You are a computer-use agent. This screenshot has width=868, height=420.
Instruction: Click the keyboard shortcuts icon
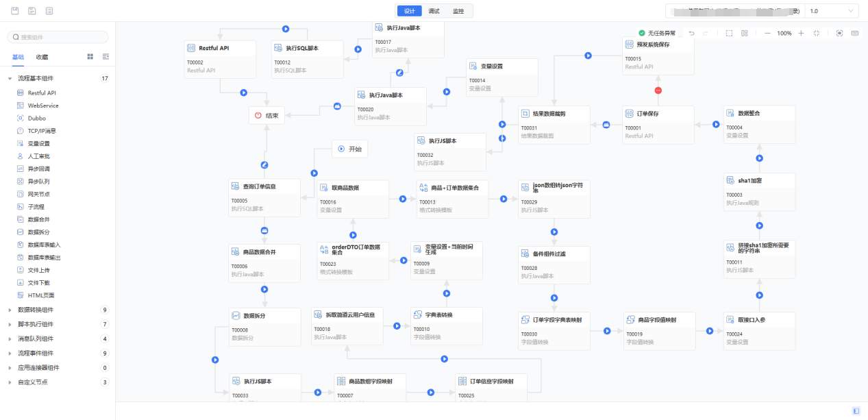(x=856, y=33)
